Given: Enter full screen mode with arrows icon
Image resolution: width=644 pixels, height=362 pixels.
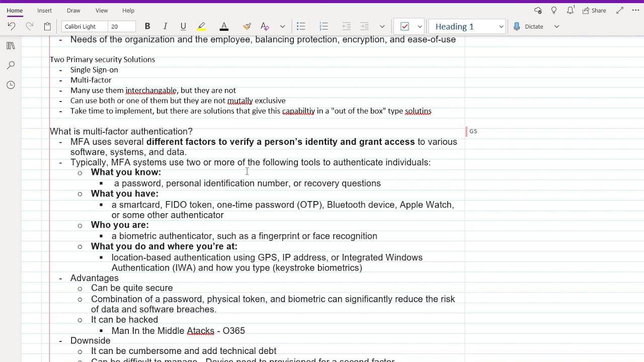Looking at the screenshot, I should [620, 10].
